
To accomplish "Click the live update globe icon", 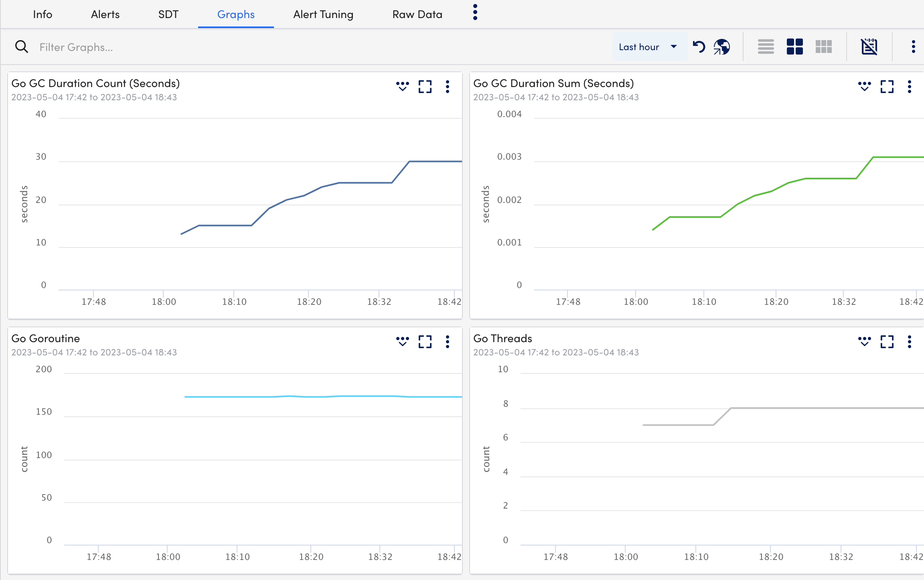I will 722,47.
